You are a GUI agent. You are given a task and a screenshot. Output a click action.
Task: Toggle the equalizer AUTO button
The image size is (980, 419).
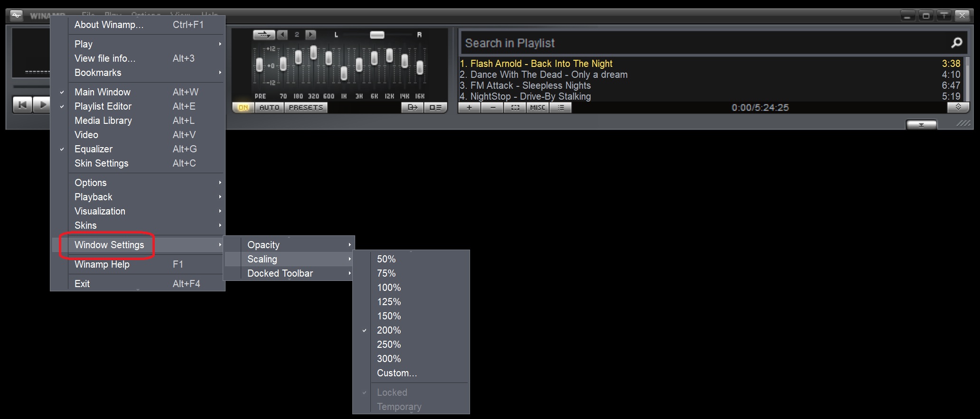click(269, 108)
